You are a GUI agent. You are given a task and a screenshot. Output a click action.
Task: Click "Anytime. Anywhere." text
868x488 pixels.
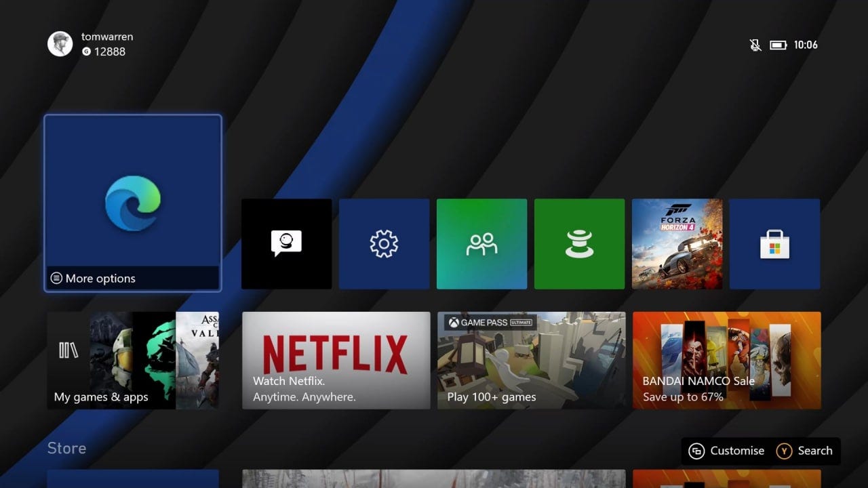304,397
